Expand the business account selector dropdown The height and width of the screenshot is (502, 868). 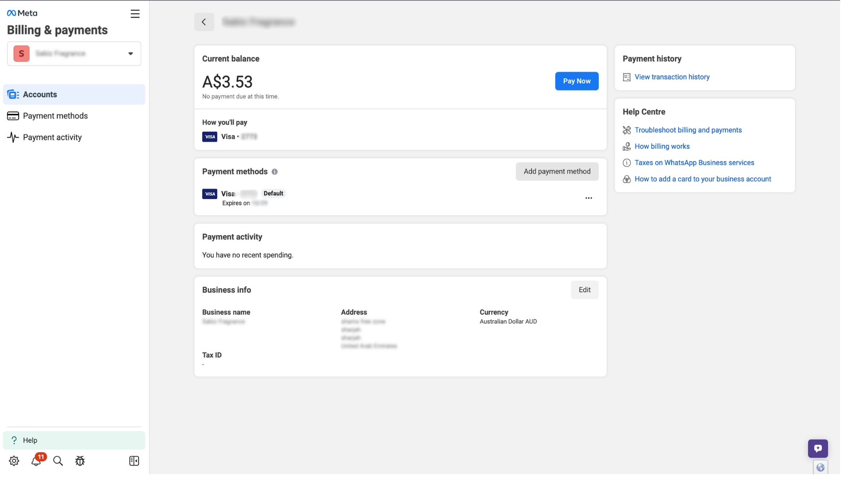point(74,53)
